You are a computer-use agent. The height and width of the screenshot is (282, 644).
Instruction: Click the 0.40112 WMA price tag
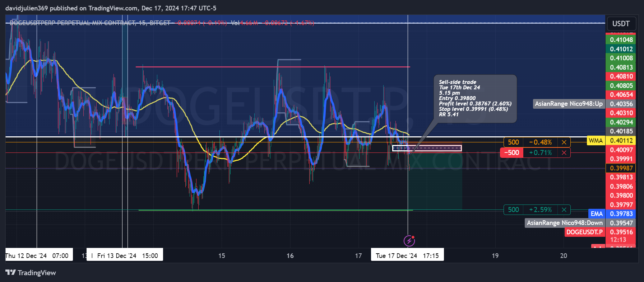coord(621,141)
